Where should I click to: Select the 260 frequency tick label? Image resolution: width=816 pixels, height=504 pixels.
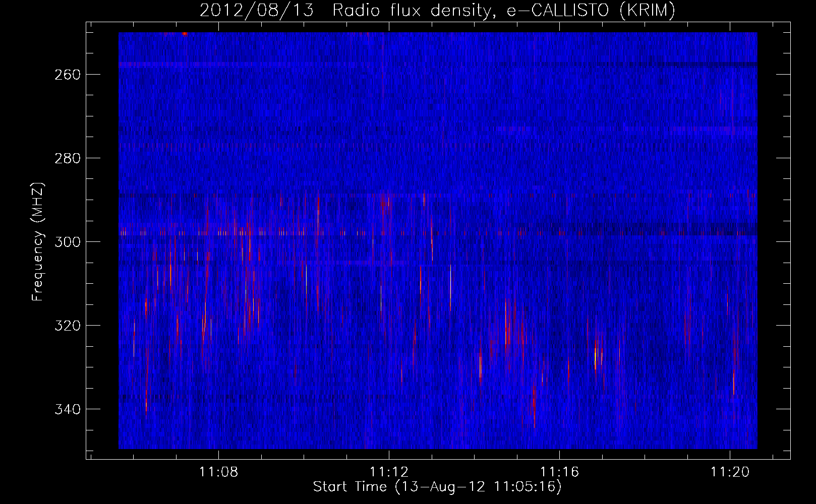click(x=67, y=75)
